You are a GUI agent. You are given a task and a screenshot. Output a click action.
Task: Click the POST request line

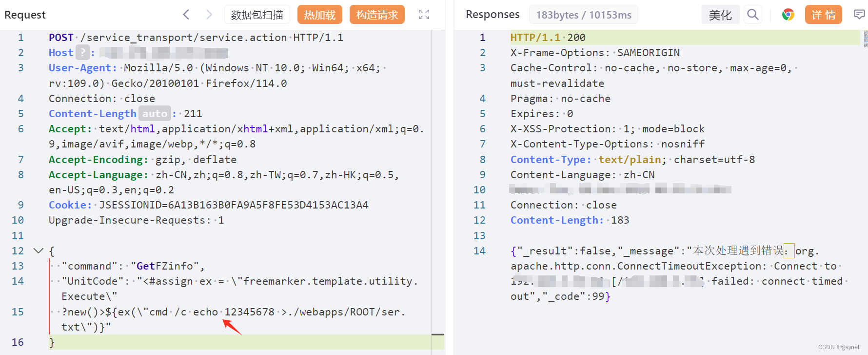tap(196, 37)
